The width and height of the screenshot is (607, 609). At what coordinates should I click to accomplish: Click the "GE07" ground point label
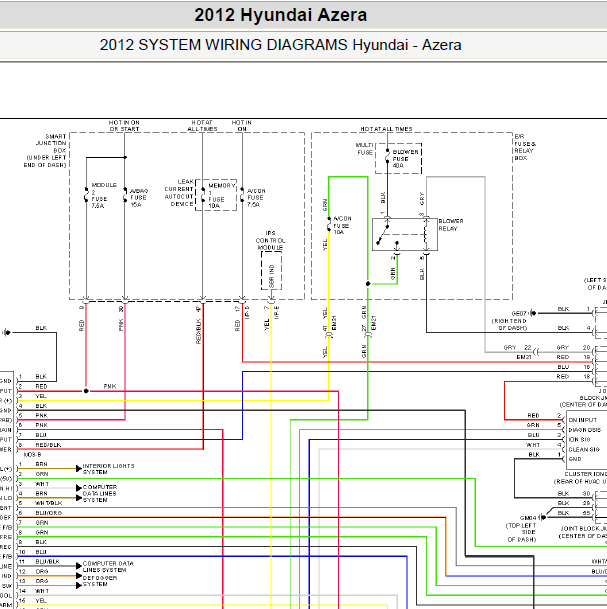point(519,313)
